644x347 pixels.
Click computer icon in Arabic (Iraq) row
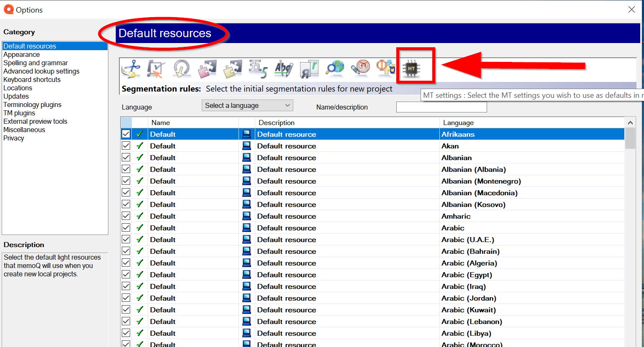247,286
